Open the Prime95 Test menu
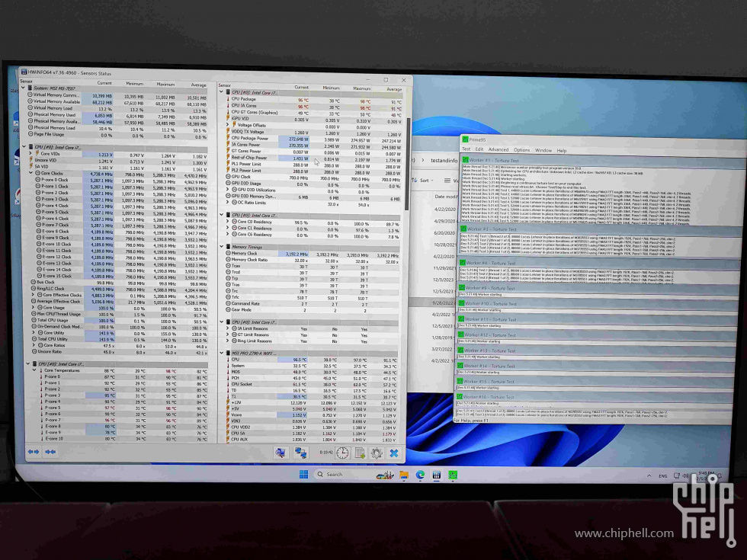The width and height of the screenshot is (747, 560). click(466, 149)
